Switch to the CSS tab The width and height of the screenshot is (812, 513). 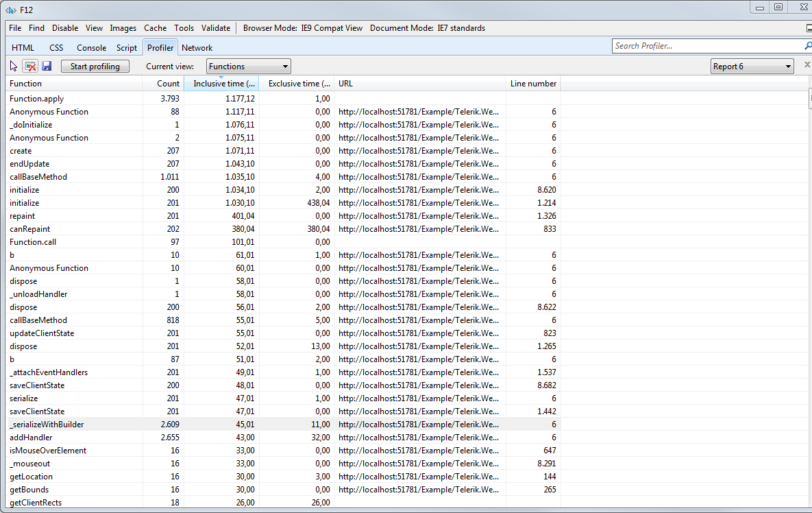56,48
